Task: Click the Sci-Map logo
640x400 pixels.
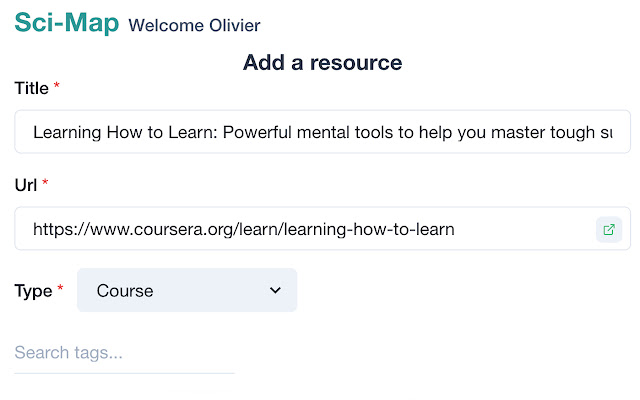Action: point(67,23)
